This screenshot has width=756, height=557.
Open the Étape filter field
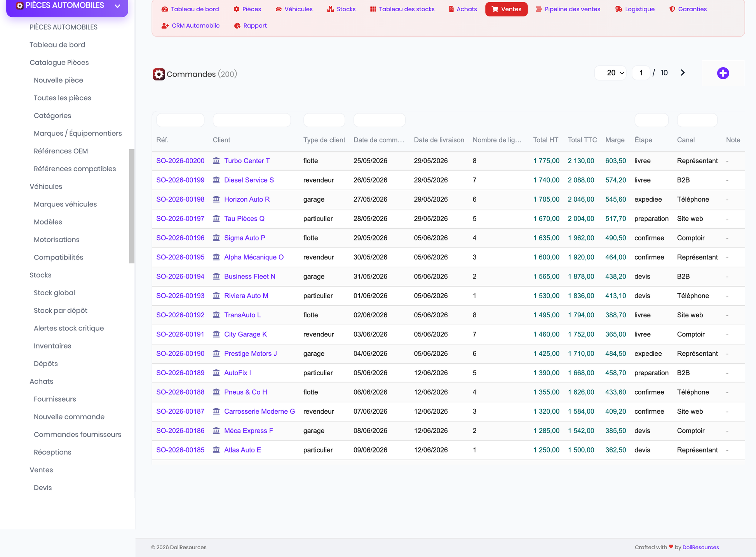(x=651, y=120)
